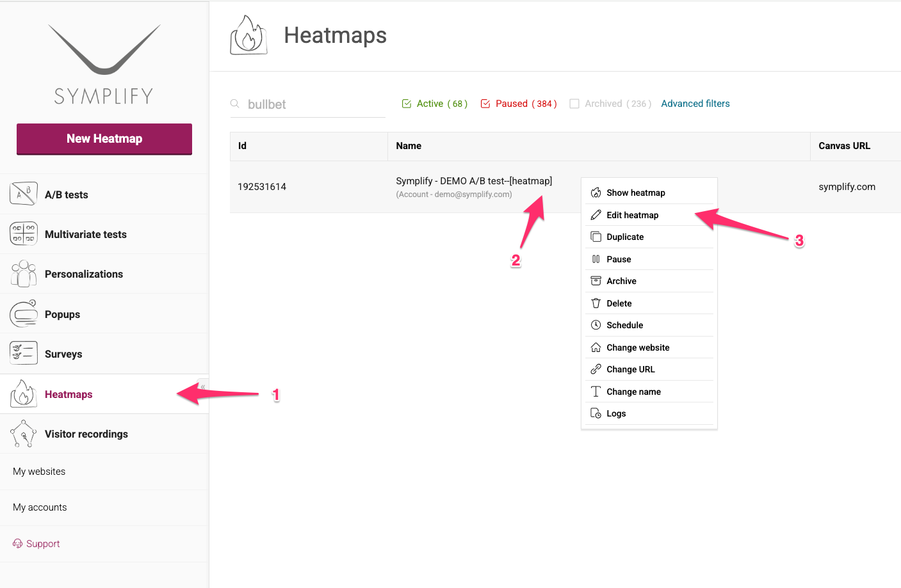The image size is (901, 588).
Task: Collapse the sidebar using the chevron near Heatmaps
Action: tap(203, 387)
